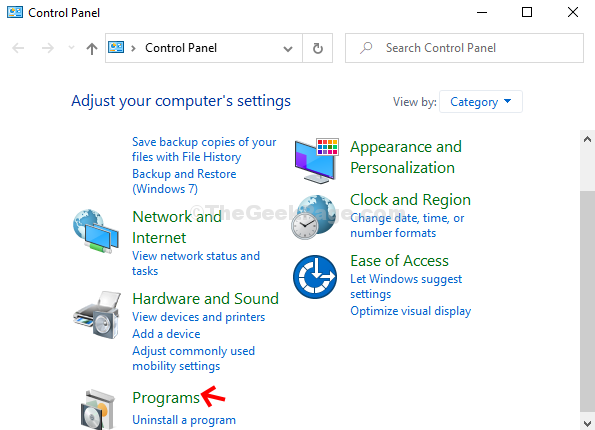Viewport: 595px width, 430px height.
Task: Open View devices and printers
Action: point(198,317)
